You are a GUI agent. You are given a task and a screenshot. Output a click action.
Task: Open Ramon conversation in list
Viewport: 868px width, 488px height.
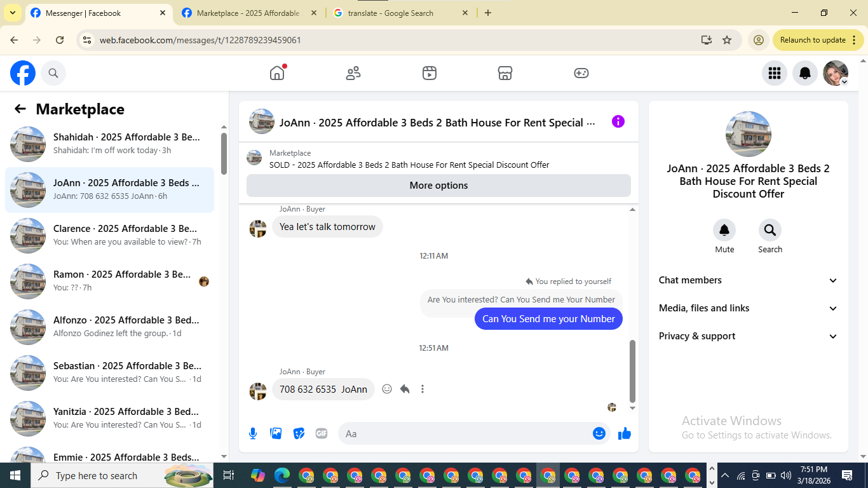109,281
